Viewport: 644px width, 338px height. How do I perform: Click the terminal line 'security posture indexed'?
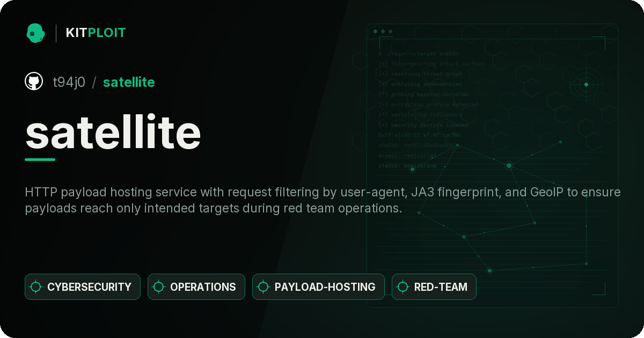point(423,125)
